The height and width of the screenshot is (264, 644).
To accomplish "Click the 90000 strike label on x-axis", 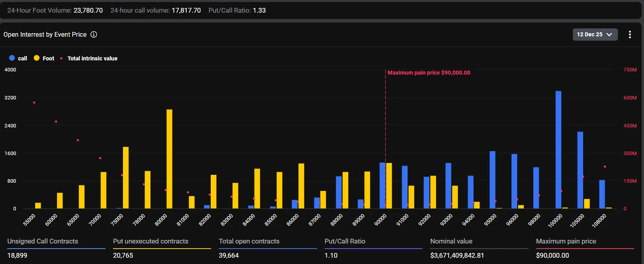I will tap(380, 220).
